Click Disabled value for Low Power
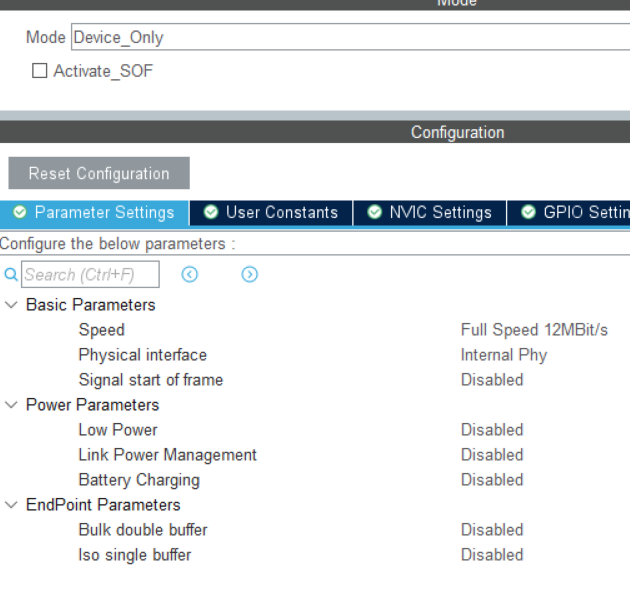 point(492,430)
